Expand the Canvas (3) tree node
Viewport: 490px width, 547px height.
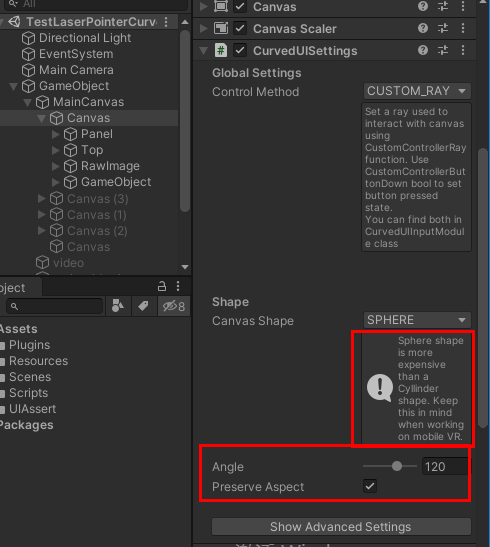(42, 198)
